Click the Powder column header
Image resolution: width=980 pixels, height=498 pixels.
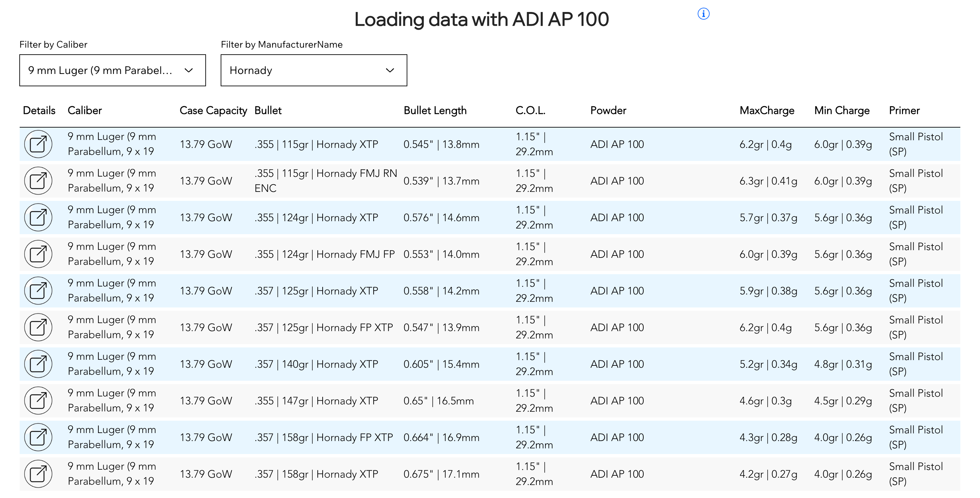coord(608,111)
